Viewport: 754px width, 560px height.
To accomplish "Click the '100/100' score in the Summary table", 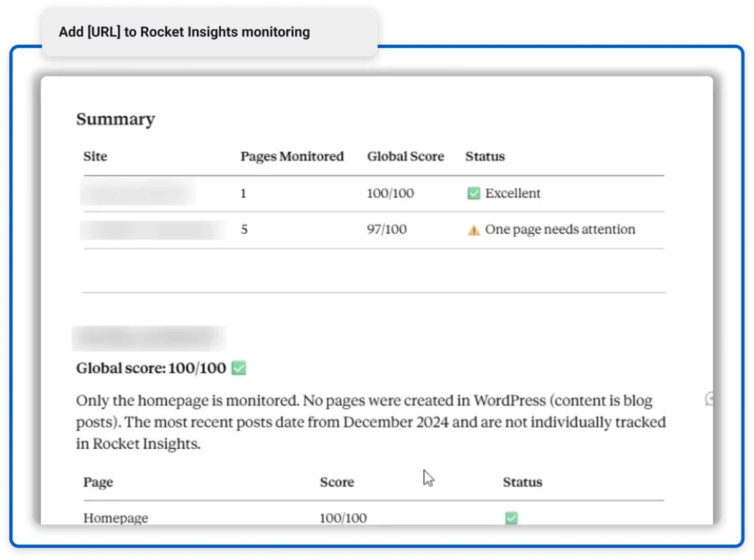I will pyautogui.click(x=390, y=194).
